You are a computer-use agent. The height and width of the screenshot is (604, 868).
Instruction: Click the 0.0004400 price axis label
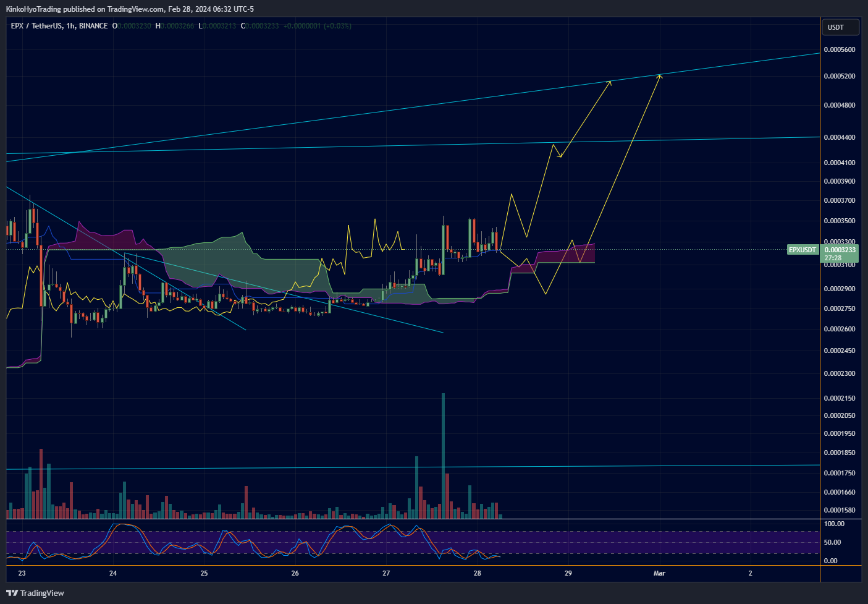(x=840, y=137)
